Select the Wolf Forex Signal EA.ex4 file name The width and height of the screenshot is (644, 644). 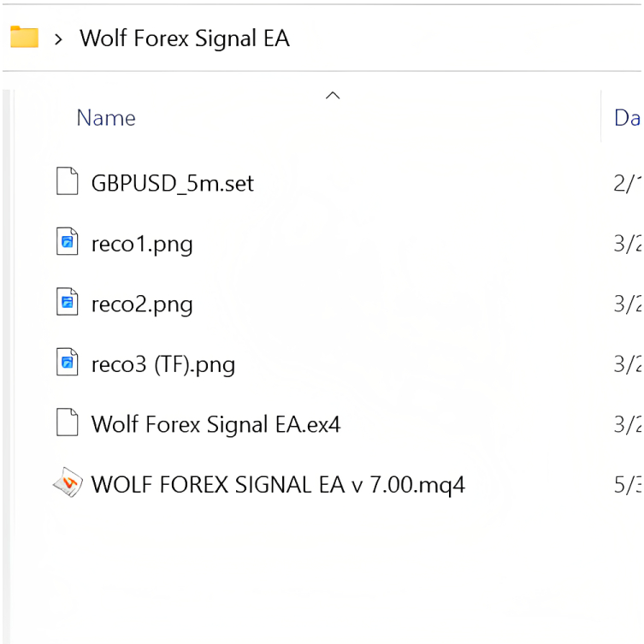(x=216, y=424)
